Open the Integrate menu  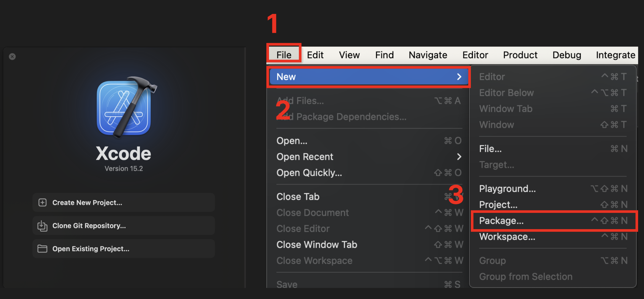tap(616, 55)
